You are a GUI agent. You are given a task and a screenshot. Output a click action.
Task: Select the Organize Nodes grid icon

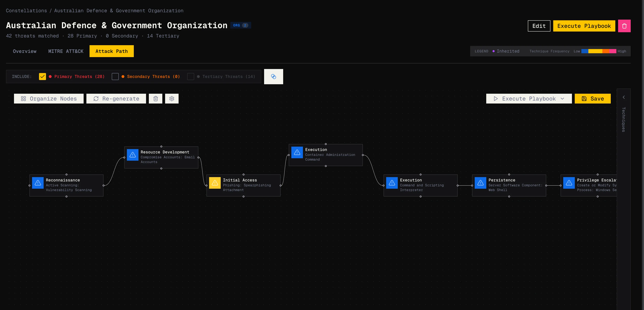tap(23, 99)
